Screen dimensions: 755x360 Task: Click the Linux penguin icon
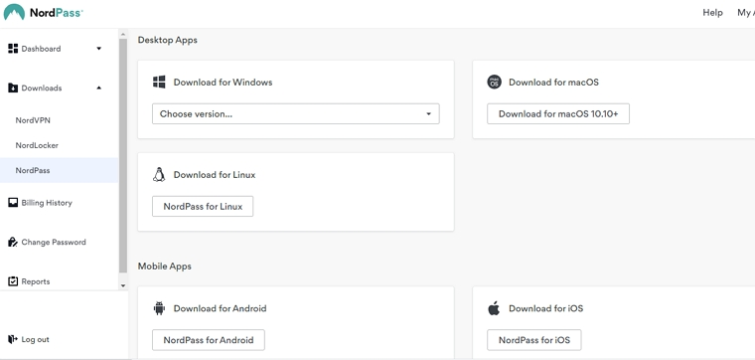(159, 174)
